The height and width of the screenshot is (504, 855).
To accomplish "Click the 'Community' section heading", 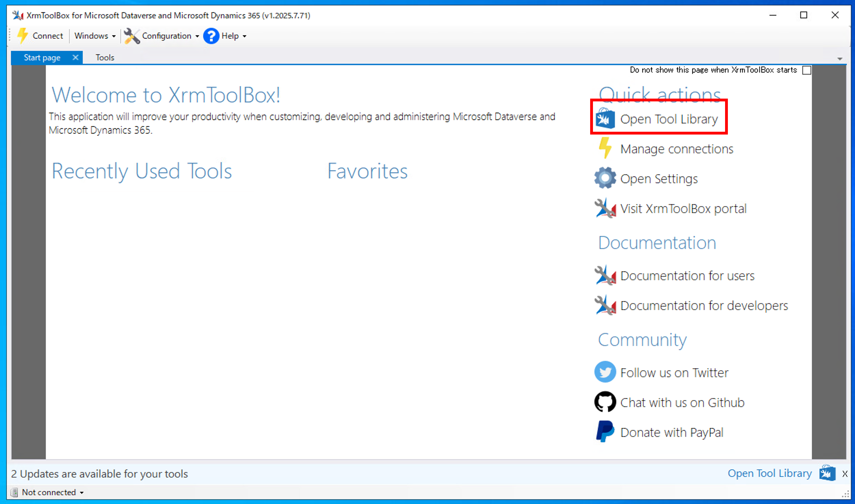I will pyautogui.click(x=642, y=340).
